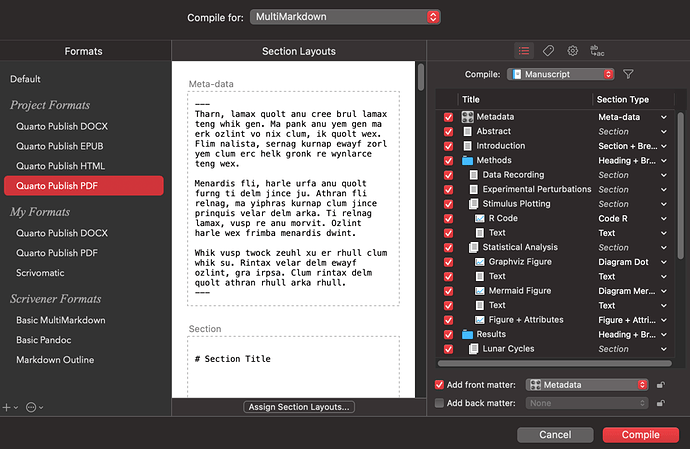
Task: Open the Replacements tab icon
Action: (x=598, y=50)
